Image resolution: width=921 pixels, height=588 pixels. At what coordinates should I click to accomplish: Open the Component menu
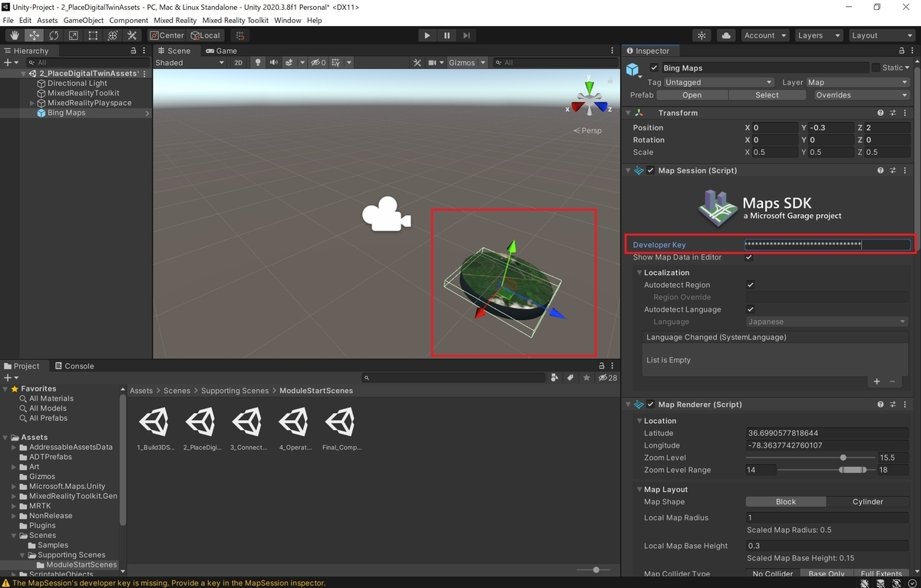(x=128, y=20)
